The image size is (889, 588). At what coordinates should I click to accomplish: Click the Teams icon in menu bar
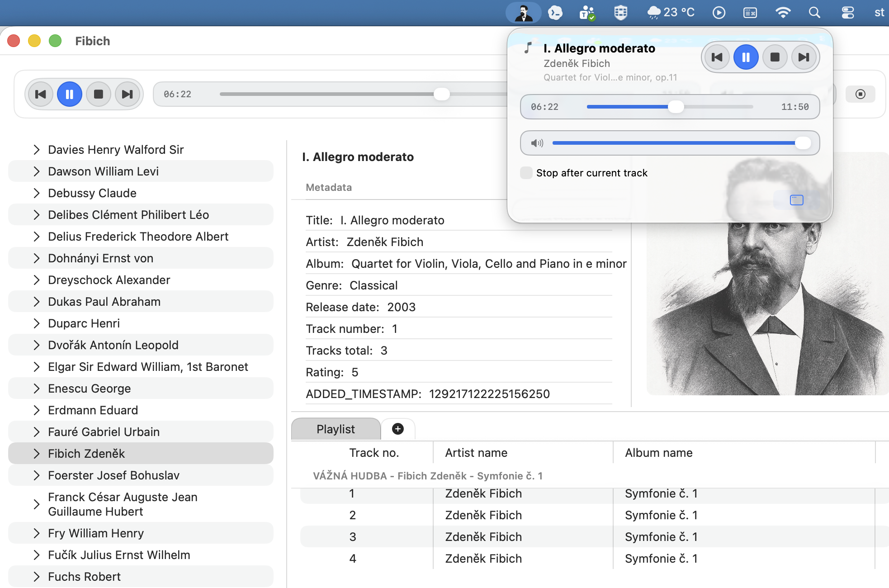(587, 13)
